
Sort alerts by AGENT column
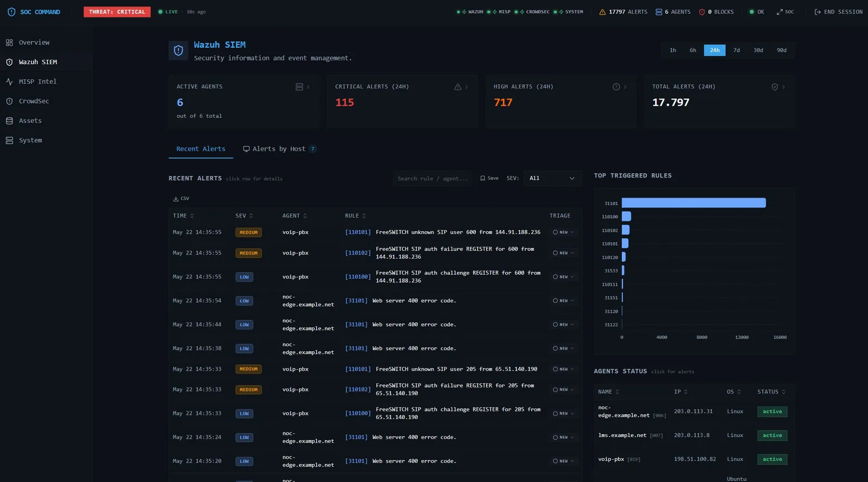pos(295,216)
